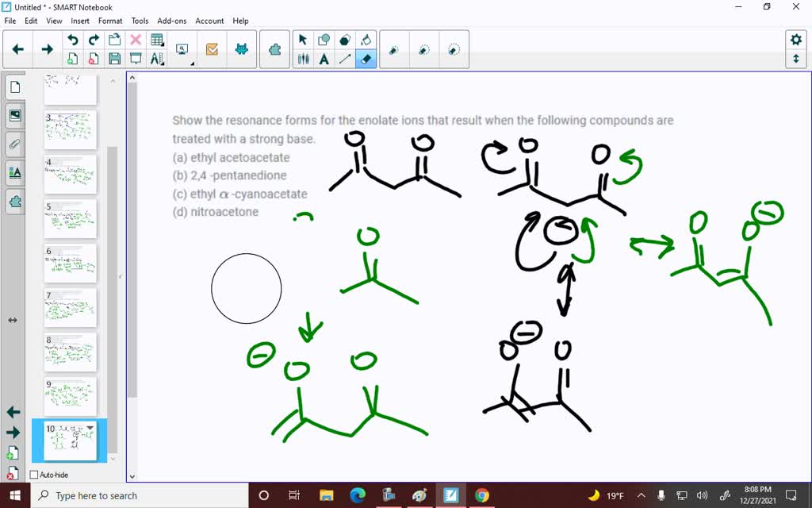Open the Format menu
The width and height of the screenshot is (812, 508).
pos(109,21)
